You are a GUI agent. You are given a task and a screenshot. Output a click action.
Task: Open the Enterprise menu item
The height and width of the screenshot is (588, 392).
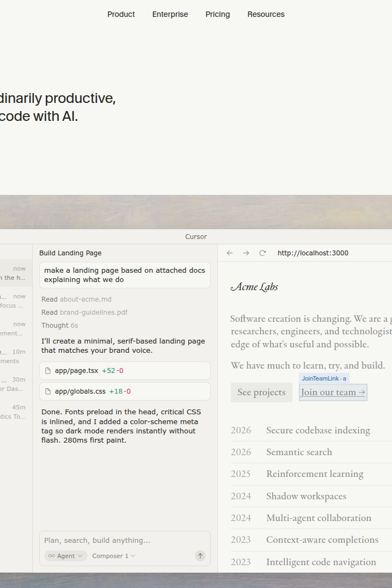pyautogui.click(x=170, y=14)
